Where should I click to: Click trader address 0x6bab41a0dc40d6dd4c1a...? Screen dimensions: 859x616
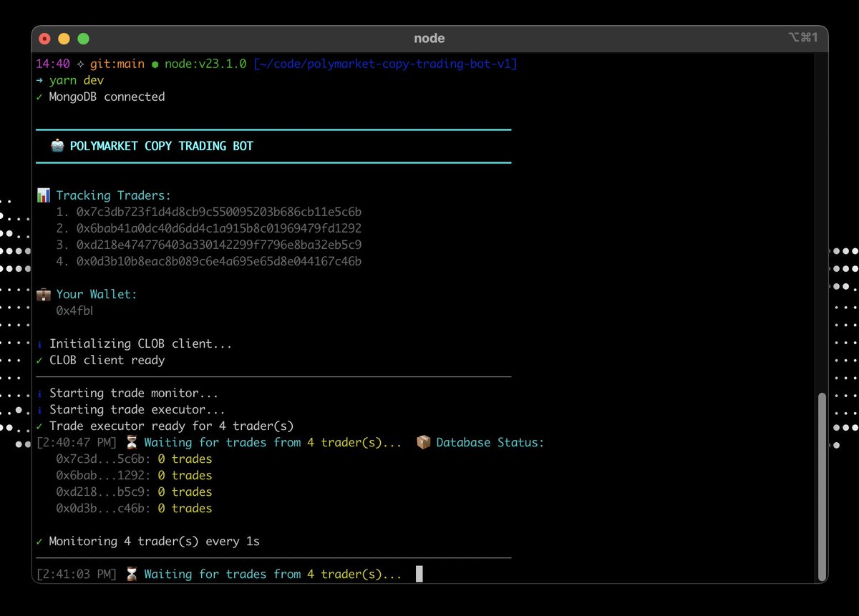coord(219,228)
